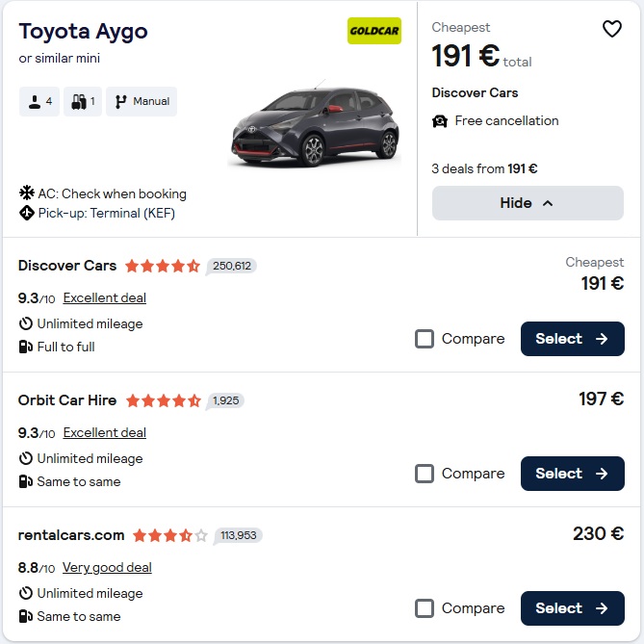Screen dimensions: 644x644
Task: Click the Goldcar supplier logo
Action: [374, 31]
